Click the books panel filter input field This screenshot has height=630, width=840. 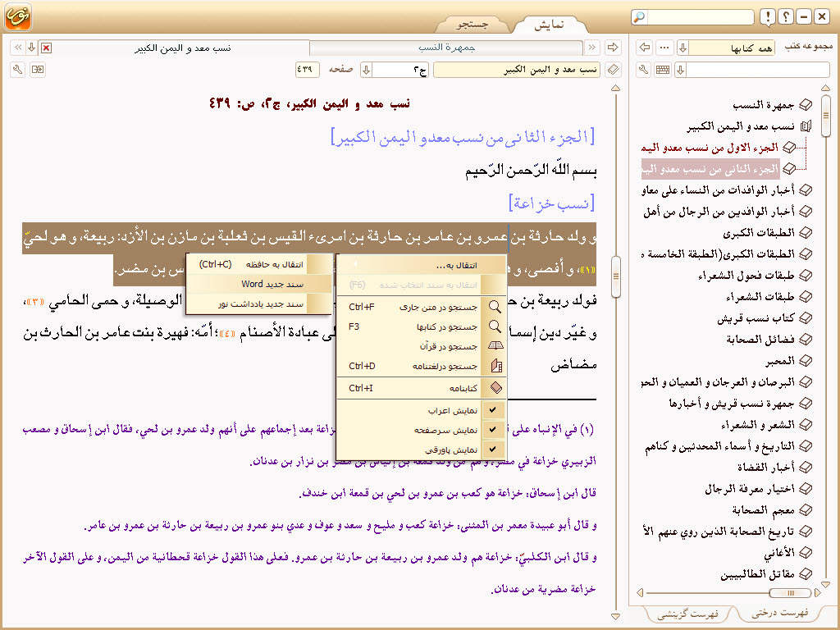757,70
